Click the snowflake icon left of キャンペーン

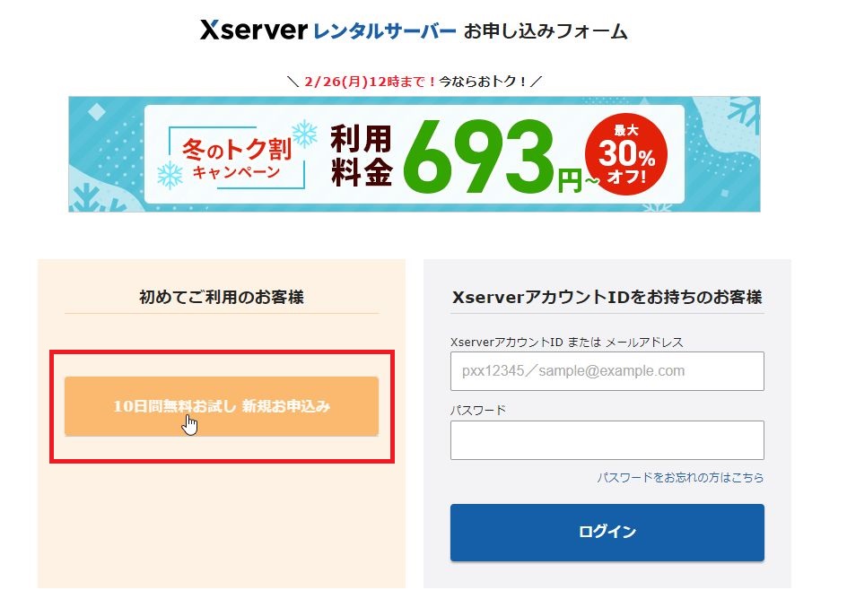[170, 175]
